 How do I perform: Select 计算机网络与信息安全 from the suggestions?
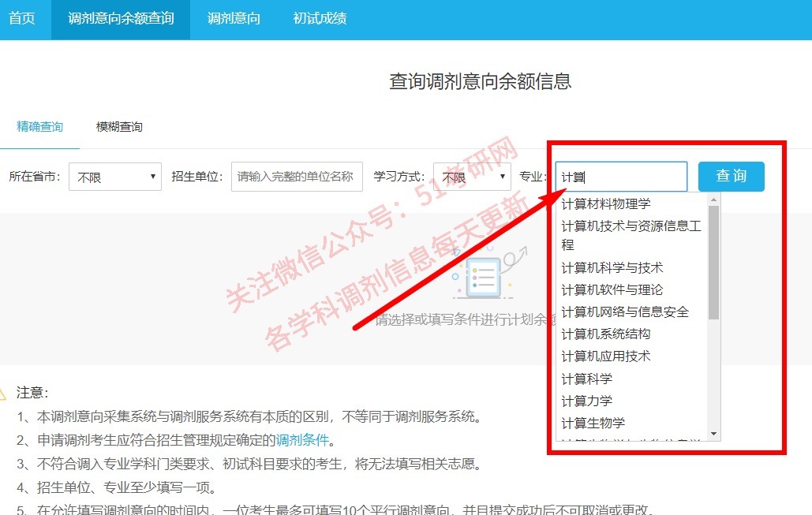[x=625, y=312]
